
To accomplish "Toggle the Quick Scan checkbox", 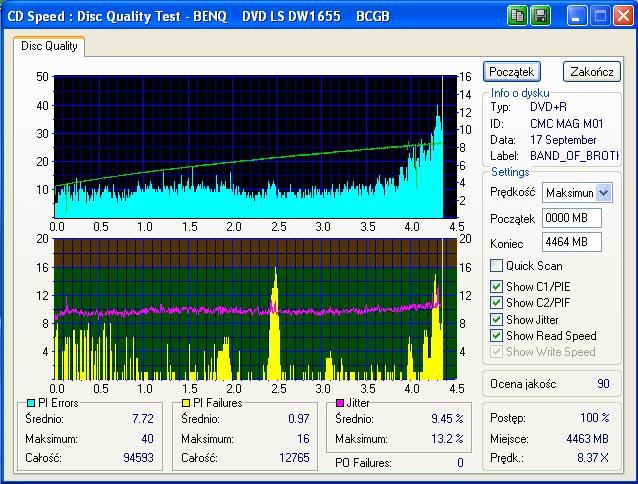I will pos(496,266).
